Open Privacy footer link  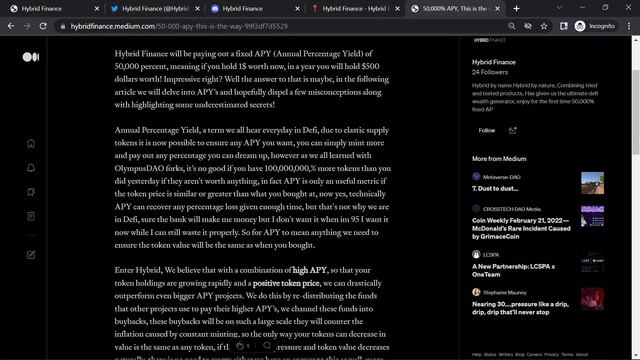click(x=551, y=355)
